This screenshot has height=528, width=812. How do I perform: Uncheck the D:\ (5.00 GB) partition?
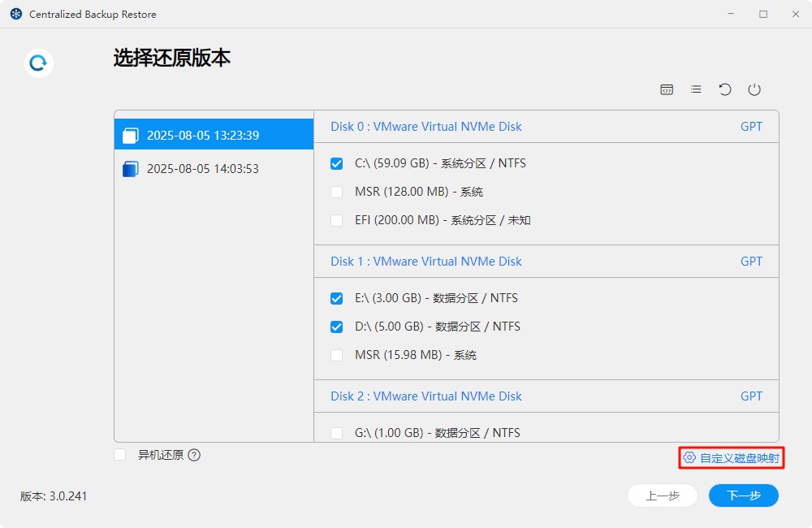pos(337,327)
